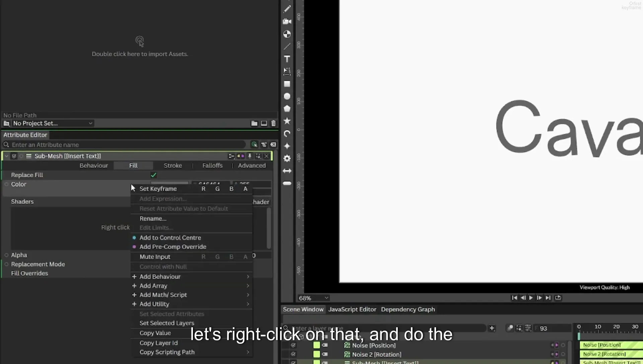Select the double Arrow shape tool

point(287,171)
